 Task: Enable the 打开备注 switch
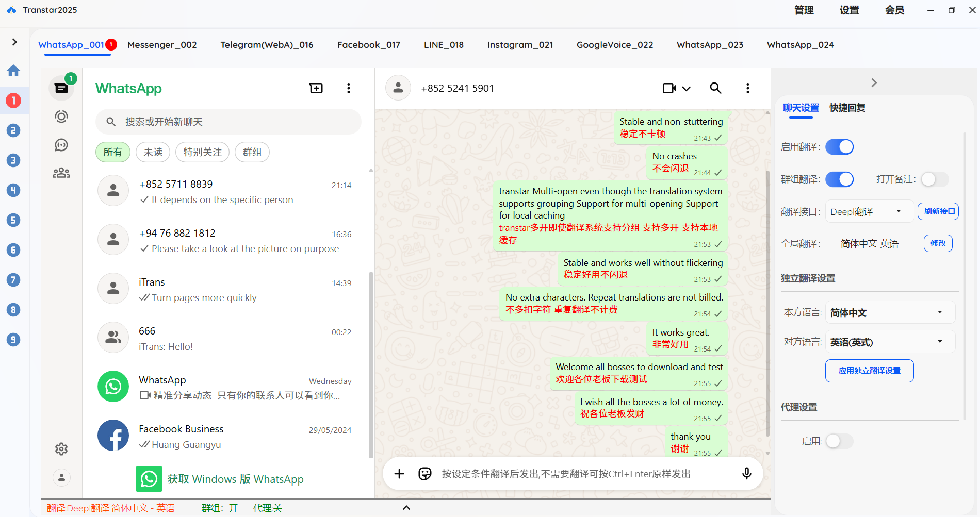[934, 179]
